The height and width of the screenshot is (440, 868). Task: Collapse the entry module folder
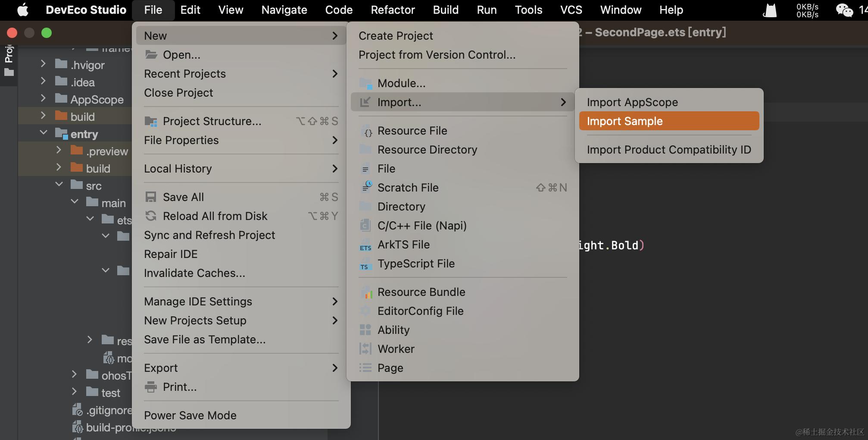[43, 132]
